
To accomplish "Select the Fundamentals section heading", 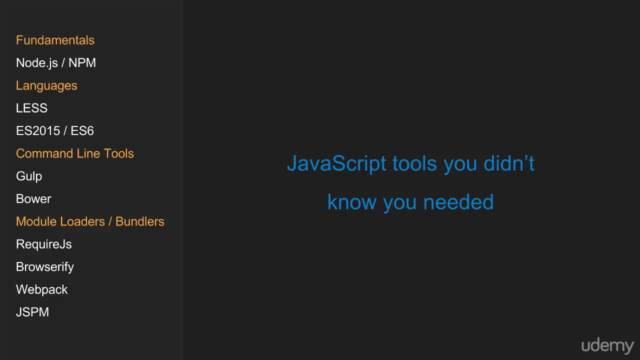I will click(x=55, y=40).
